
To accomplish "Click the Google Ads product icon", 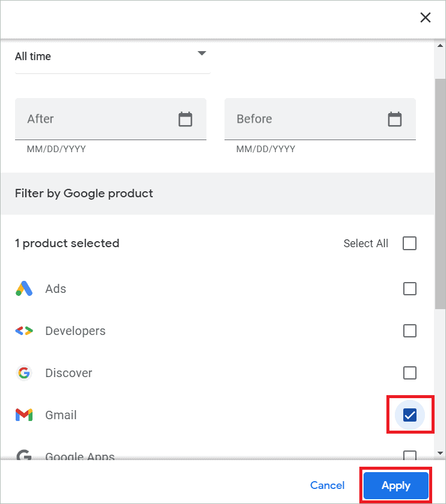I will (24, 289).
